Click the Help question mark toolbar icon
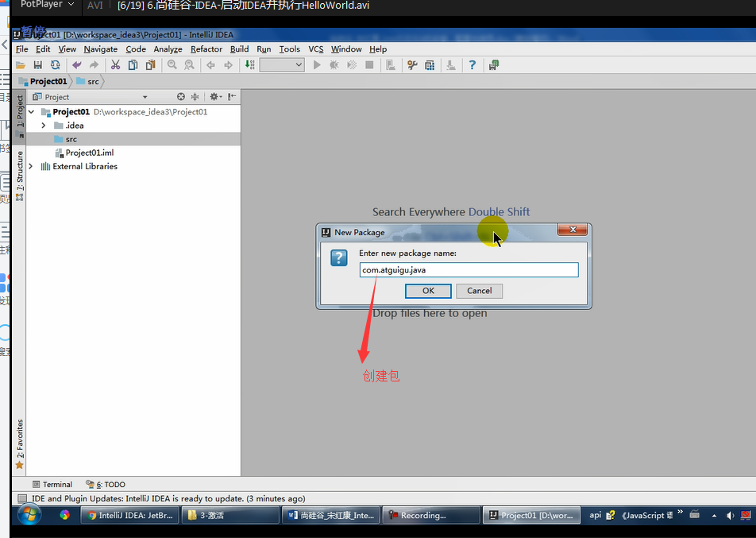Image resolution: width=756 pixels, height=538 pixels. (x=472, y=65)
